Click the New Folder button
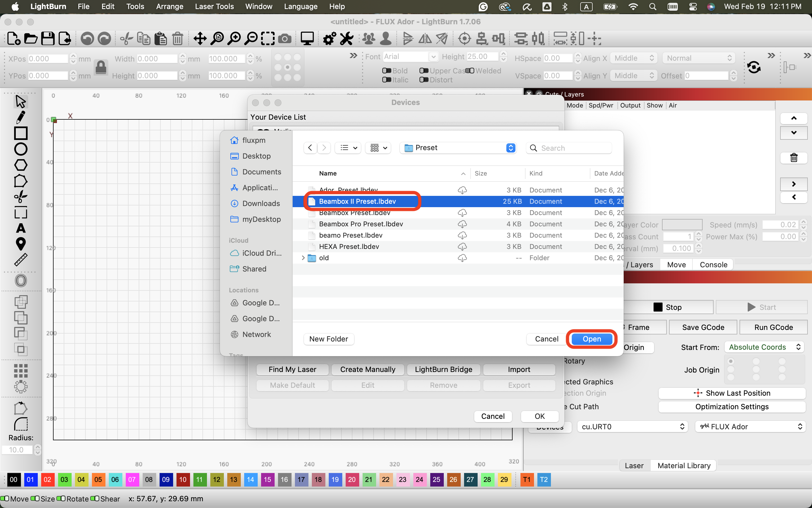 click(328, 339)
